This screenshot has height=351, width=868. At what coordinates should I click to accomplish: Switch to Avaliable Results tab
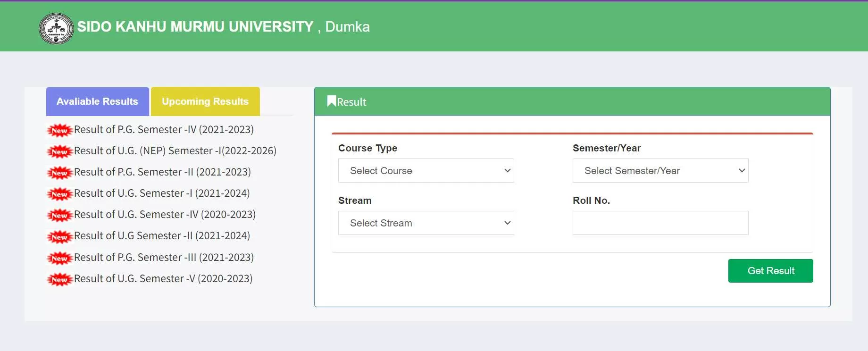97,101
